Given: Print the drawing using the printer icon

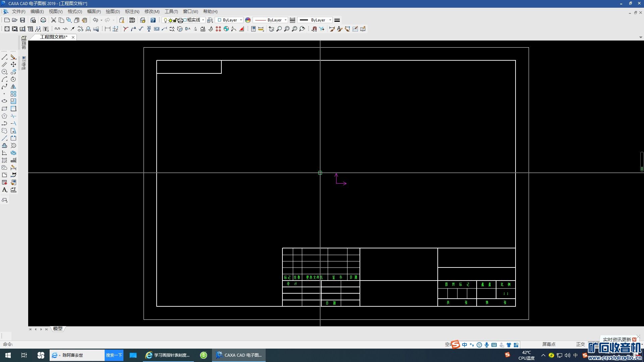Looking at the screenshot, I should tap(43, 20).
